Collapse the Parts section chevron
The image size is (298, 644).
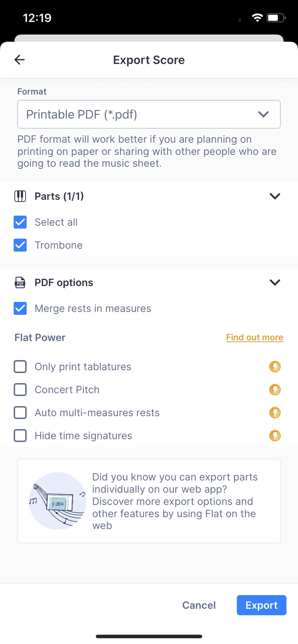(x=275, y=196)
